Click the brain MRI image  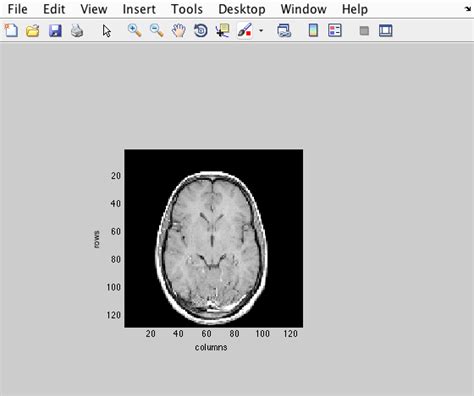(214, 238)
